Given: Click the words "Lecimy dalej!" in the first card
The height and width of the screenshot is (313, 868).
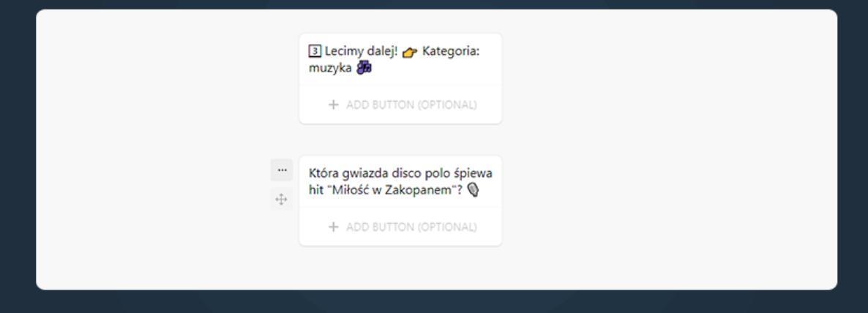Looking at the screenshot, I should (361, 51).
